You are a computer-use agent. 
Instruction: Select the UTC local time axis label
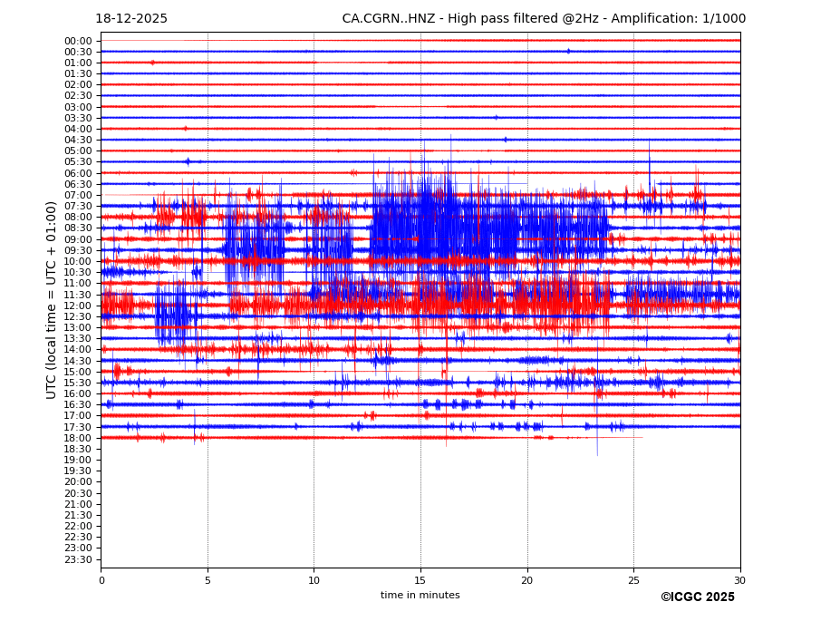click(52, 299)
